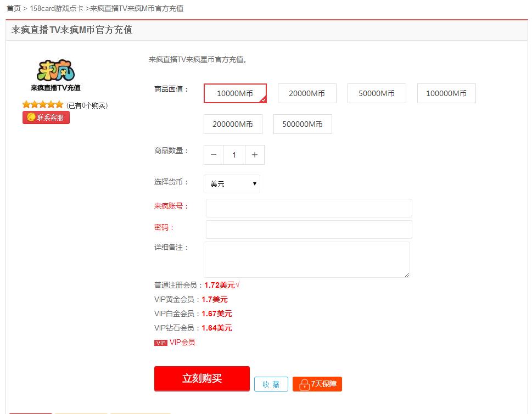Select the 20000M币 denomination

coord(307,93)
